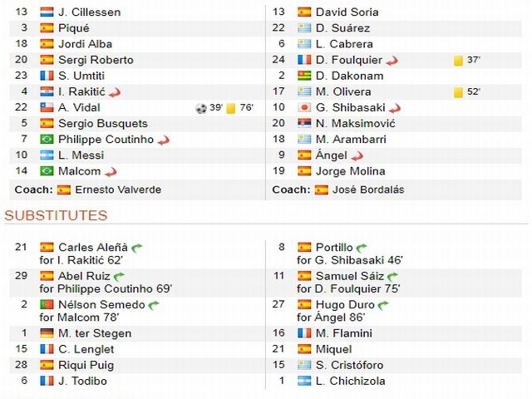Click the SUBSTITUTES section heading
The width and height of the screenshot is (532, 399).
click(x=56, y=215)
